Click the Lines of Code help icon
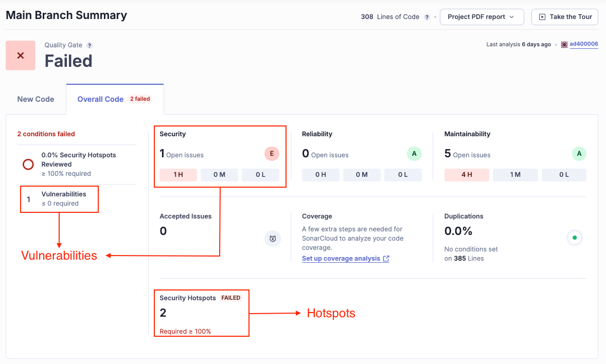The image size is (606, 364). pyautogui.click(x=426, y=17)
